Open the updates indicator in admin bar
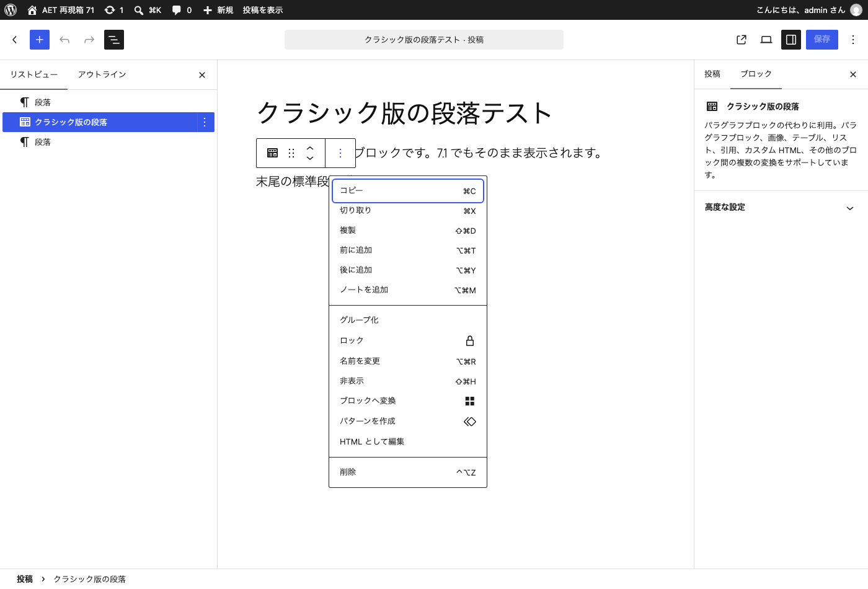 [114, 10]
